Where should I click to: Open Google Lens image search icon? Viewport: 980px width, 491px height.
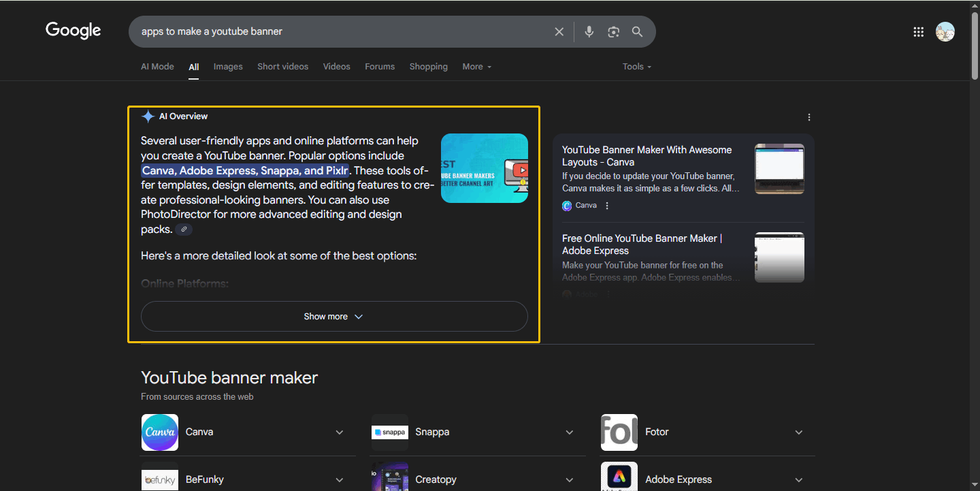click(x=614, y=31)
